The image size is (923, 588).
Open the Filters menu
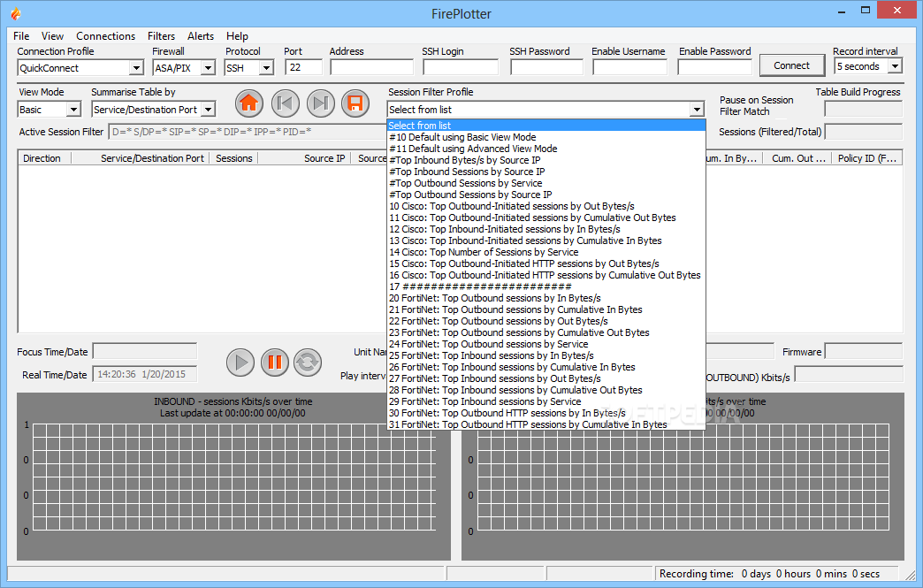pyautogui.click(x=161, y=36)
